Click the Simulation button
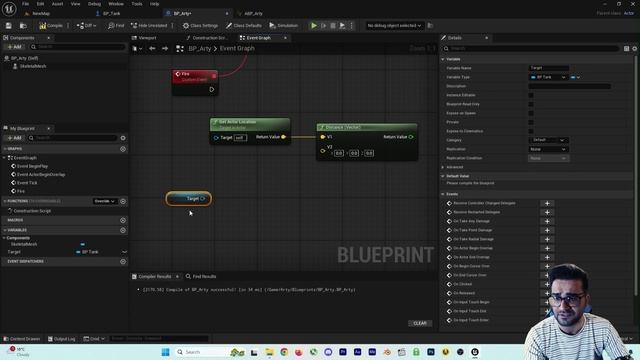The height and width of the screenshot is (360, 640). 283,25
